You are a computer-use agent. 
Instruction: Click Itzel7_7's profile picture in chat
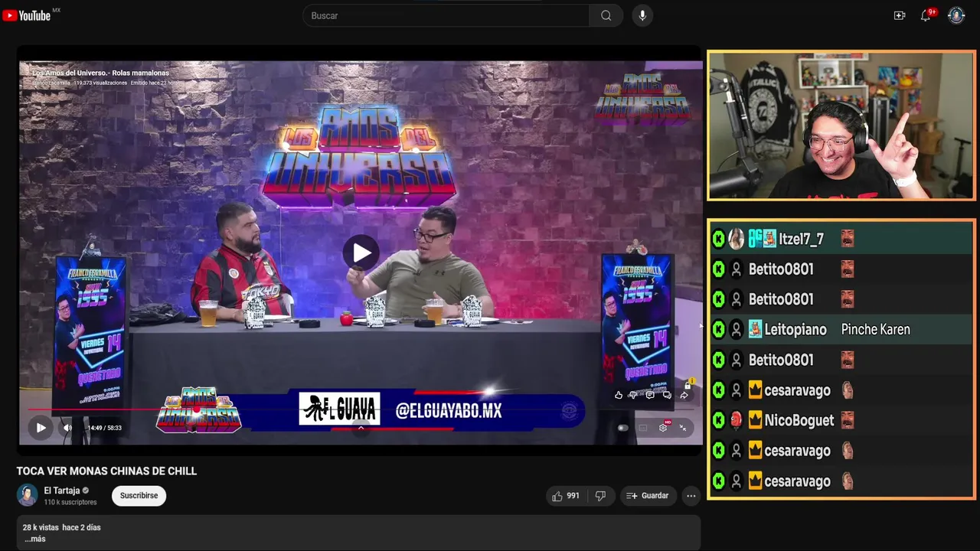point(736,239)
